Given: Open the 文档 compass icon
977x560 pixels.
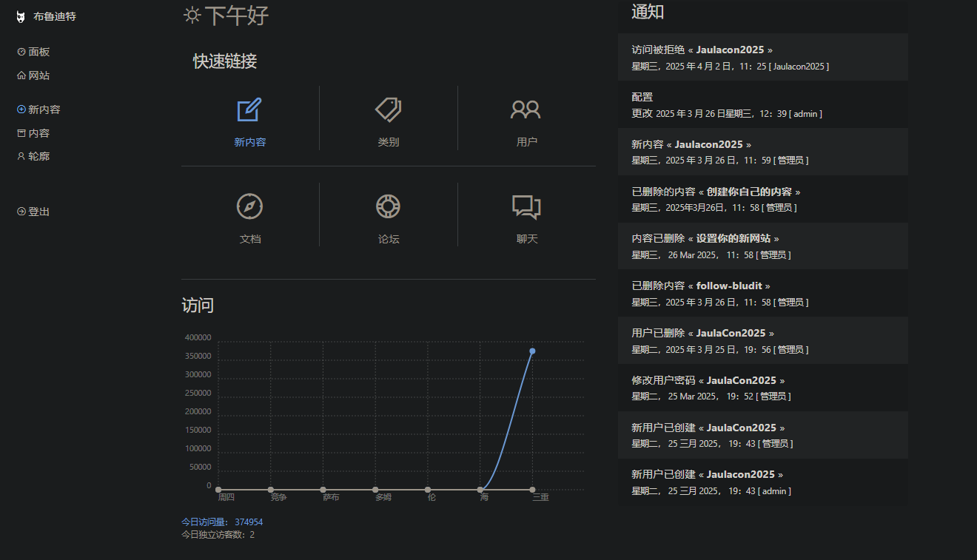Looking at the screenshot, I should 249,206.
